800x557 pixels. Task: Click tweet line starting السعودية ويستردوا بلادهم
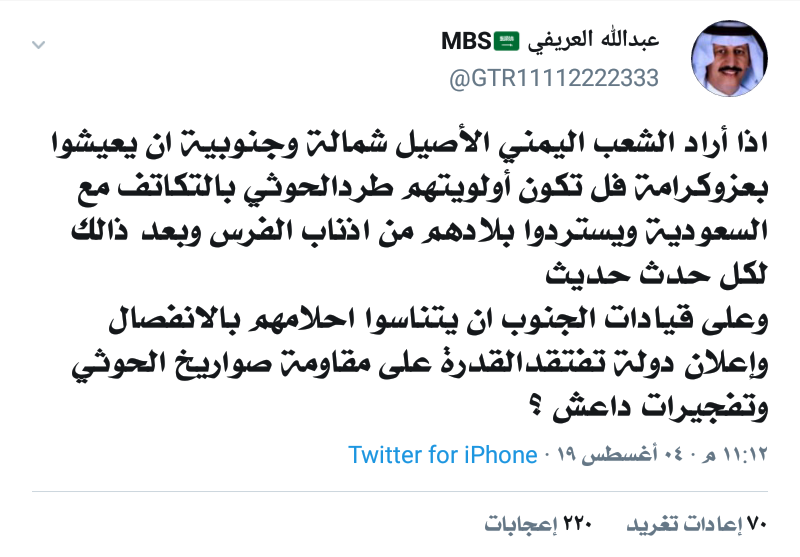coord(412,232)
